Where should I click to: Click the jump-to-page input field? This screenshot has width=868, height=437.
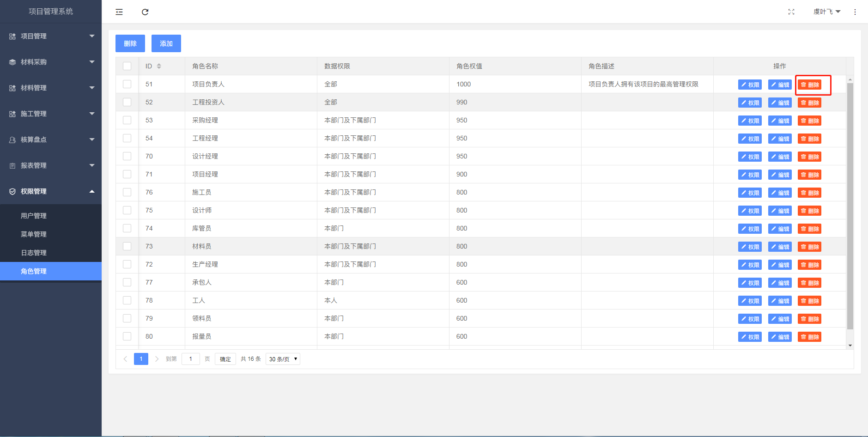[x=191, y=359]
